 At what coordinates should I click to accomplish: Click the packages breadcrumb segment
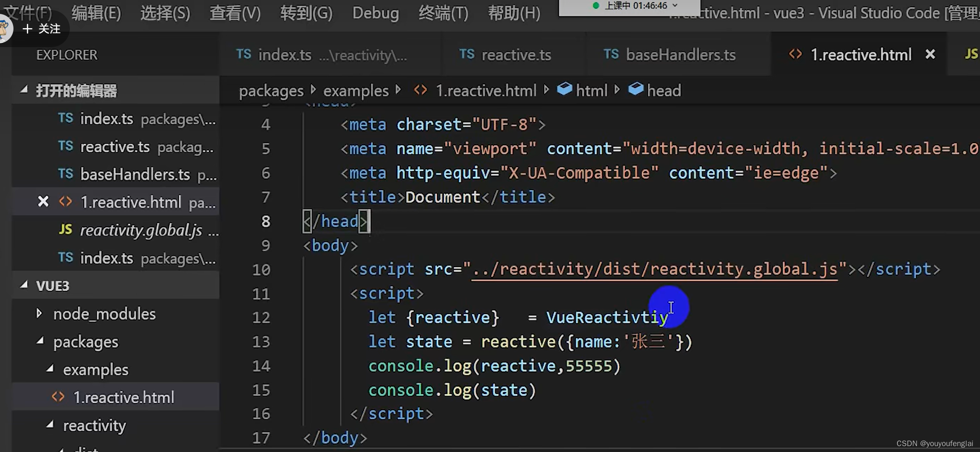click(x=271, y=91)
